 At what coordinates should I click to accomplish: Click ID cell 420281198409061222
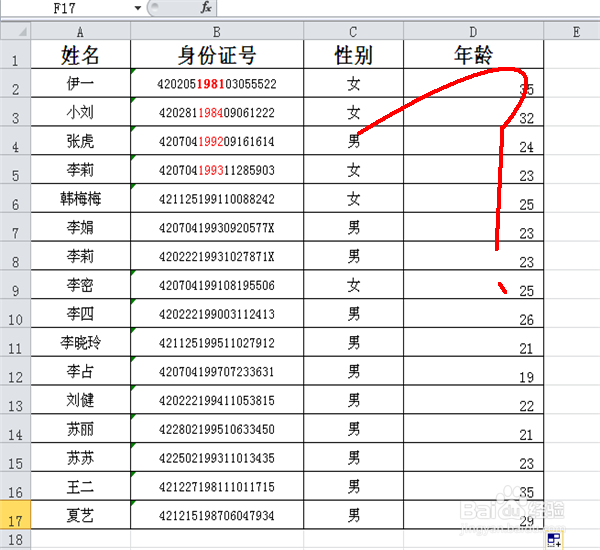217,112
